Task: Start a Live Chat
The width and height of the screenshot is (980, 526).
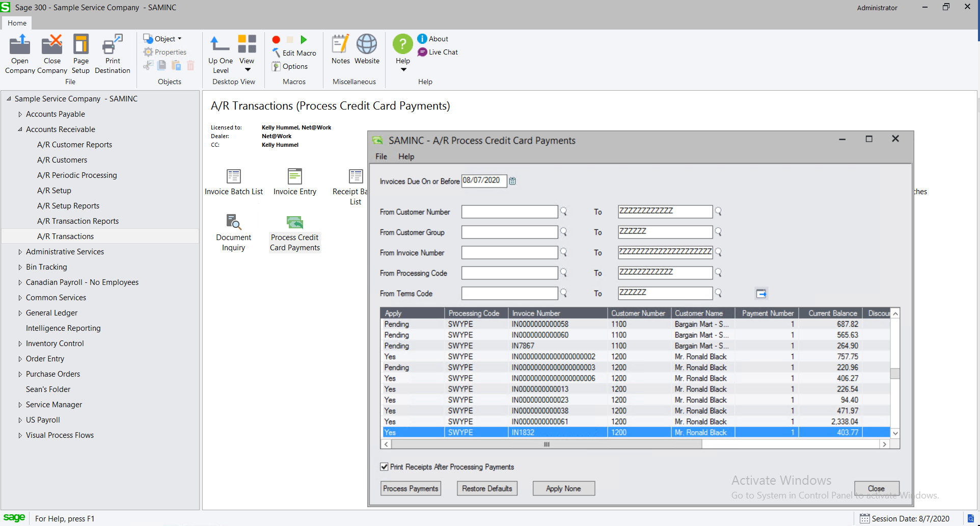Action: click(x=438, y=52)
